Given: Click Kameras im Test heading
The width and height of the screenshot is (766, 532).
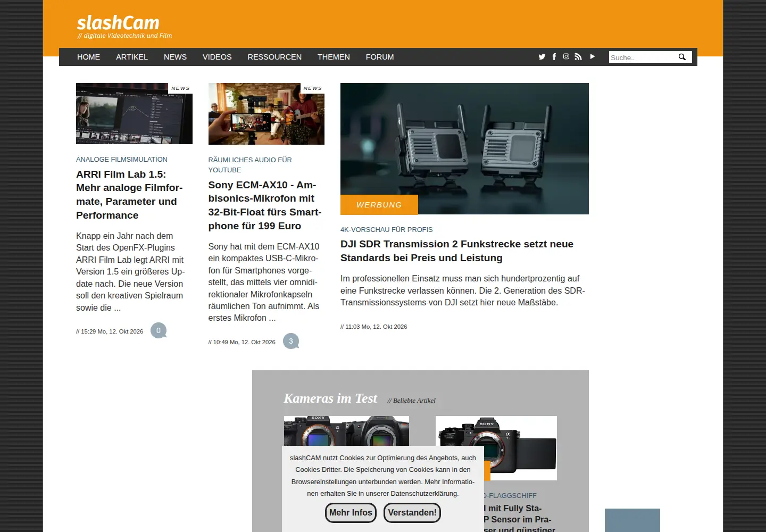Looking at the screenshot, I should click(x=330, y=398).
